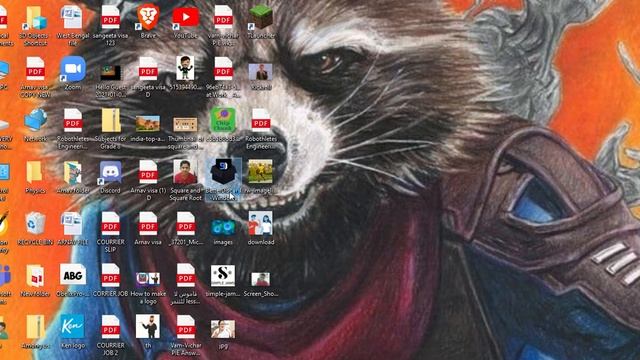Viewport: 640px width, 360px height.
Task: Select the YouTube shortcut icon
Action: 186,18
